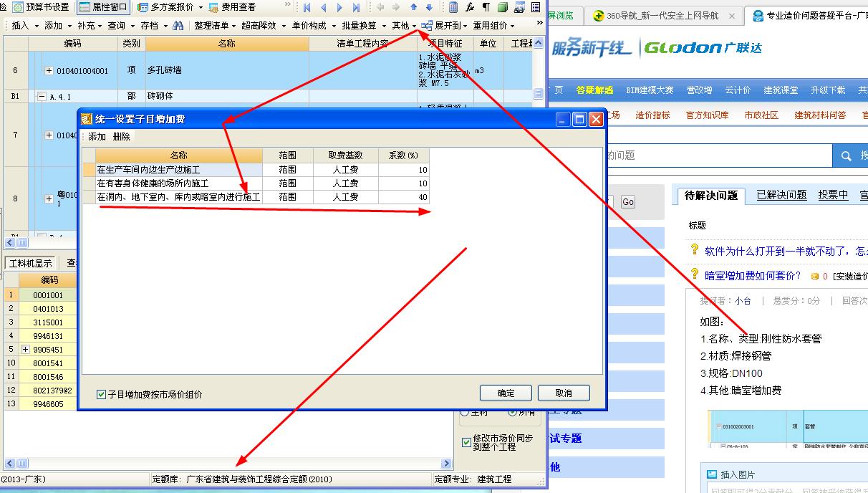Open the 重用组价 dropdown
Viewport: 868px width, 493px height.
click(494, 25)
